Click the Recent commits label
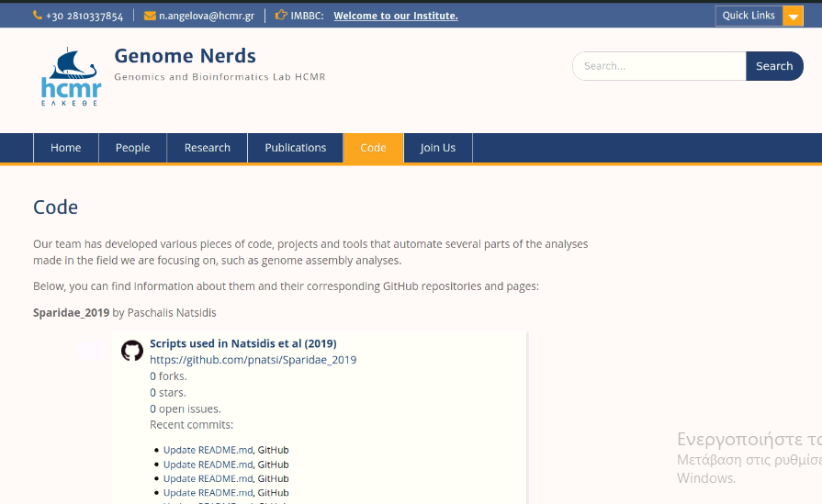The width and height of the screenshot is (822, 504). point(191,425)
